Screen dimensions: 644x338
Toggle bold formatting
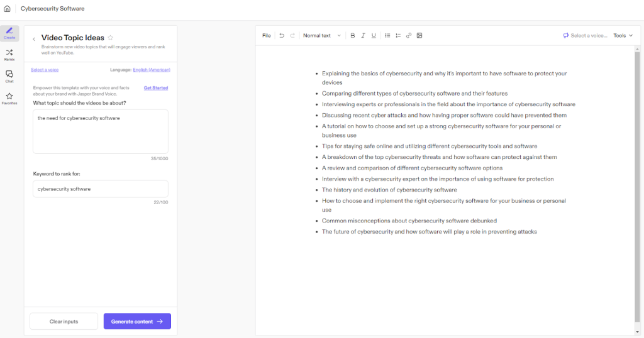coord(352,36)
